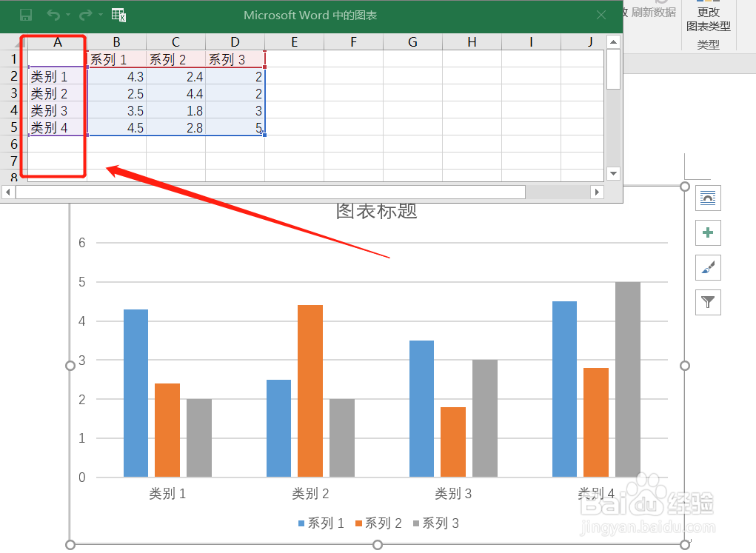Click cell containing 系列 3

[x=235, y=59]
